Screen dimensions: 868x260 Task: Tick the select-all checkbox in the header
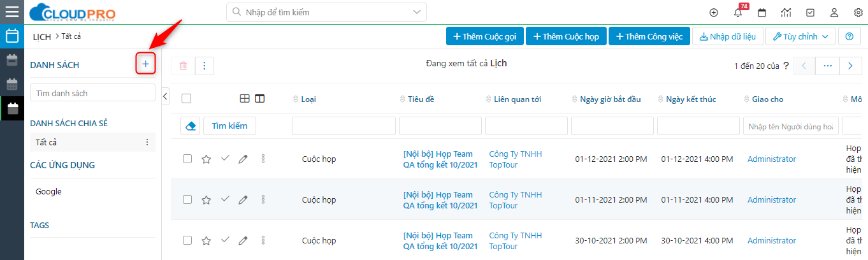click(x=186, y=99)
